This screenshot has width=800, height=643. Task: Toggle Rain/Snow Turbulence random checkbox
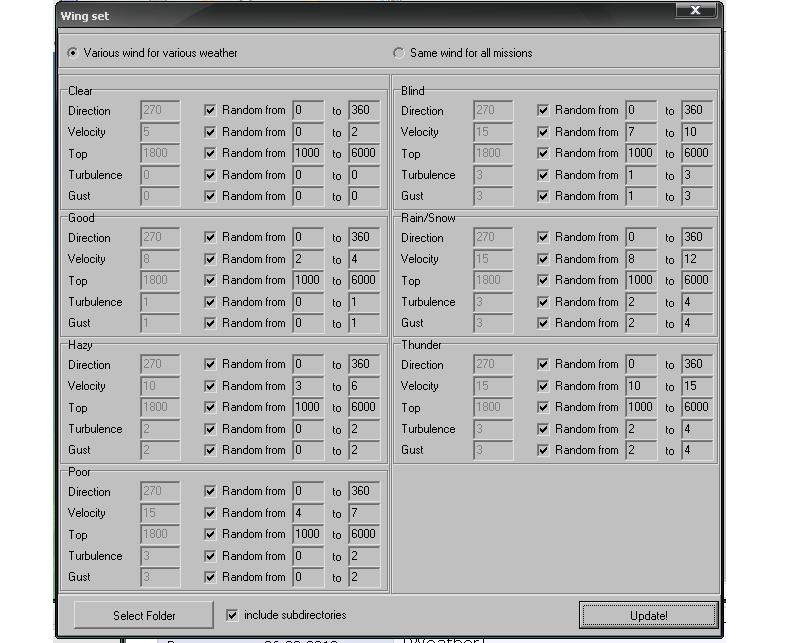[x=543, y=302]
